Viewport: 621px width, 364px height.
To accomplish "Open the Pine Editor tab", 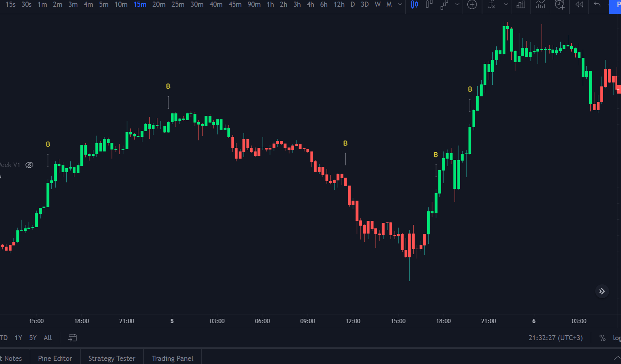I will pos(55,358).
